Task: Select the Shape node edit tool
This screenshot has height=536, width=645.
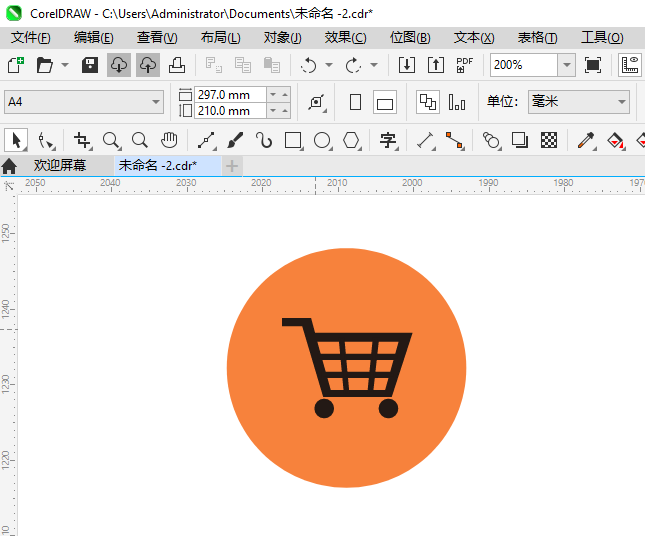Action: pos(45,141)
